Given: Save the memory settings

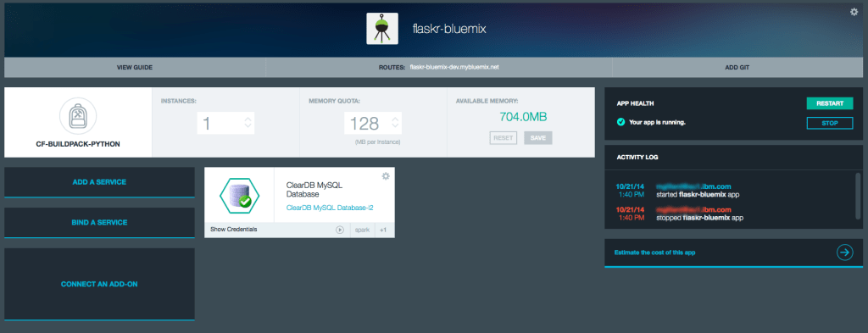Looking at the screenshot, I should (538, 138).
